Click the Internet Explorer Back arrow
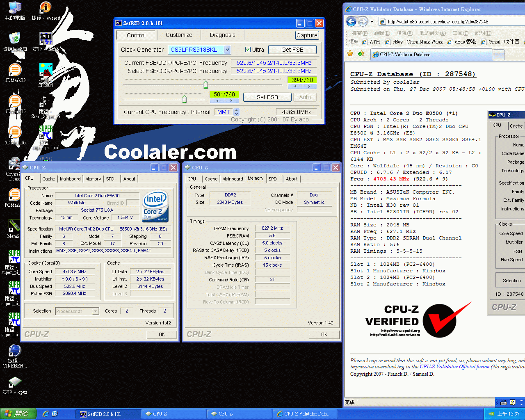The image size is (525, 420). coord(351,21)
